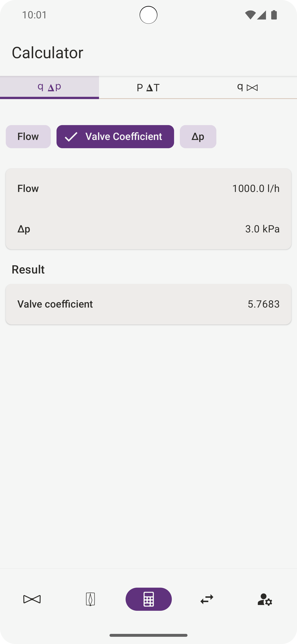297x644 pixels.
Task: Tap the Flow row label
Action: pos(28,188)
